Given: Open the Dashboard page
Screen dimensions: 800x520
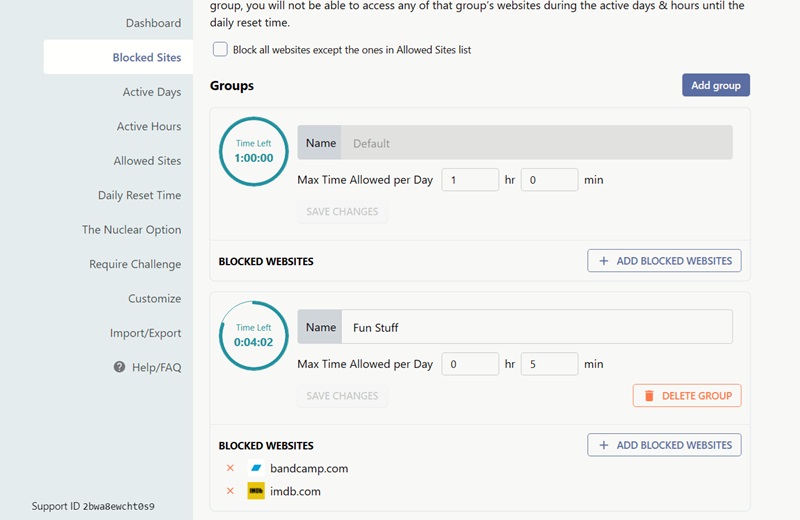Looking at the screenshot, I should tap(153, 23).
